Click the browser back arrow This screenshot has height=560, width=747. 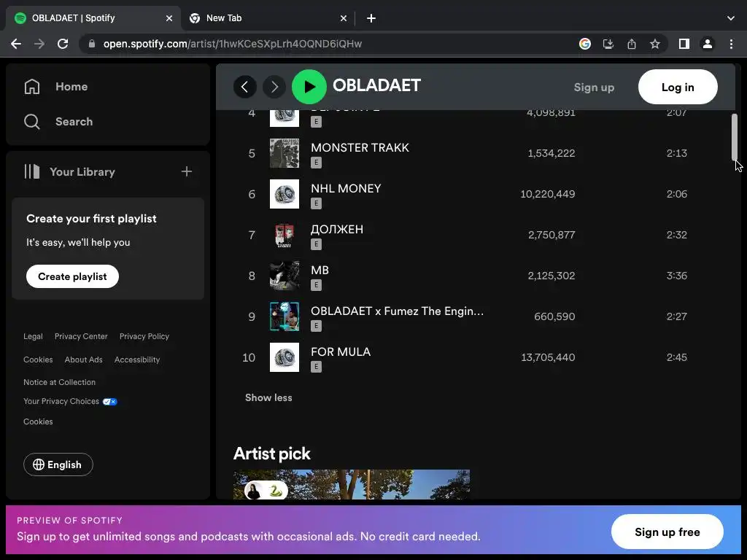click(16, 44)
